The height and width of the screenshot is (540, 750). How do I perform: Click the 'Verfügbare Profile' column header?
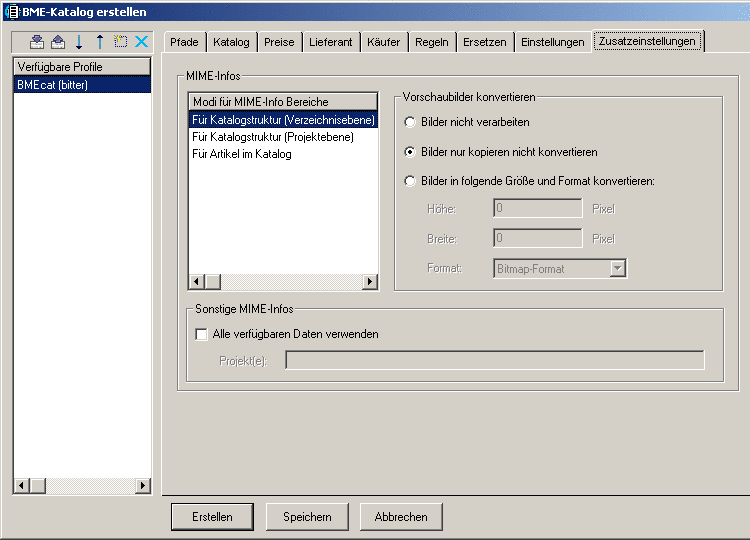tap(82, 66)
